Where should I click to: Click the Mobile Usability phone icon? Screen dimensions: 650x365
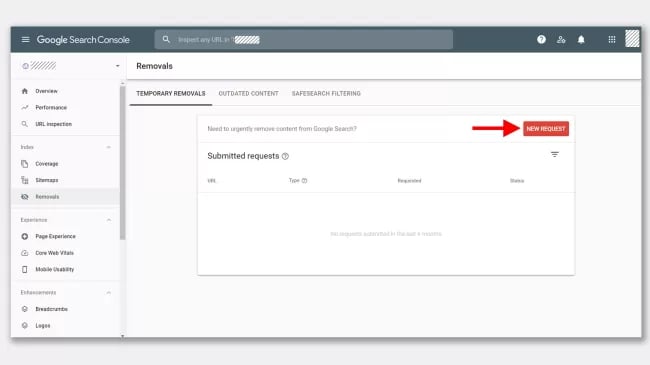point(24,270)
